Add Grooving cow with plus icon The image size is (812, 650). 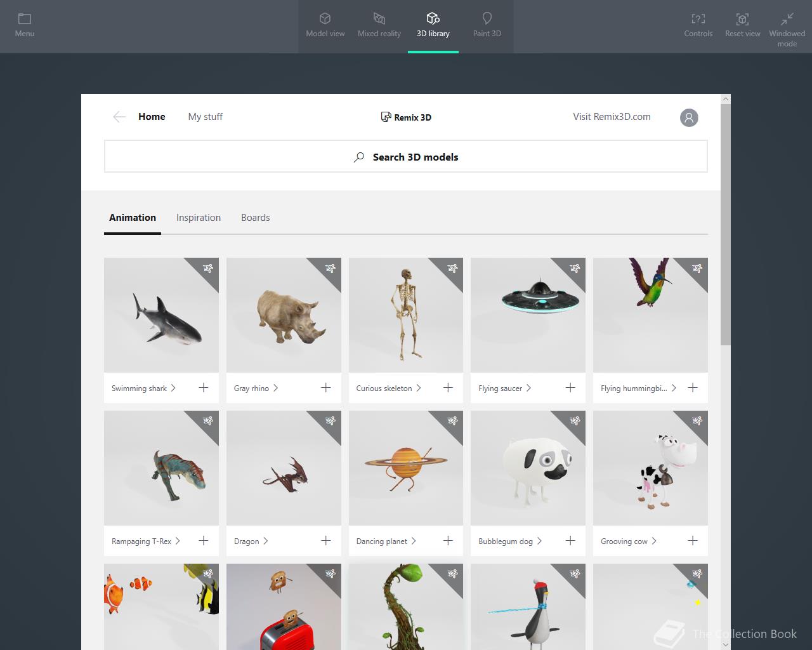pos(693,541)
